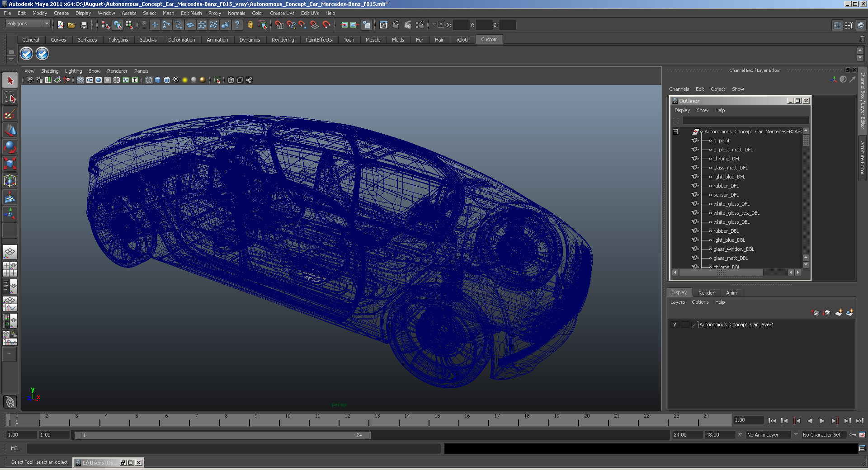Activate the Lasso select tool
This screenshot has width=868, height=470.
click(x=10, y=97)
